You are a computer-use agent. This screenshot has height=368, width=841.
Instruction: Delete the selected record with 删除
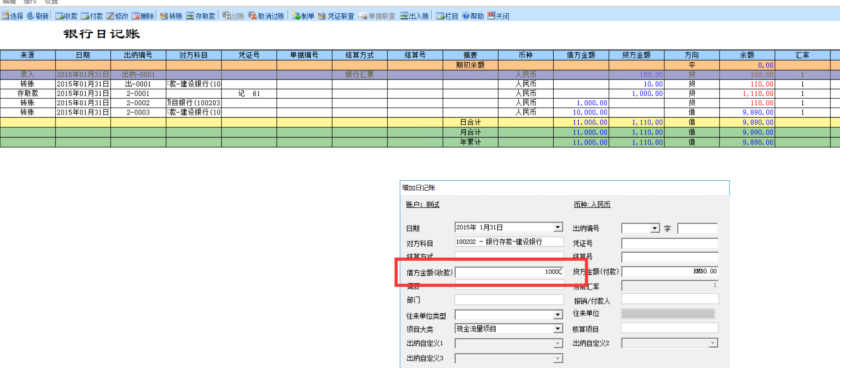tap(143, 16)
